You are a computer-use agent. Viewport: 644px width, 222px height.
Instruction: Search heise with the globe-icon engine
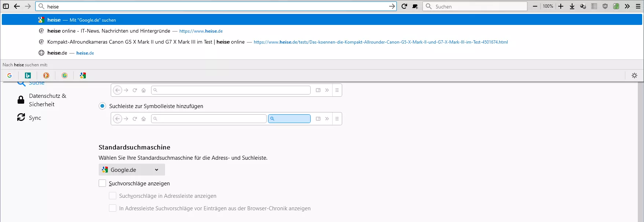click(x=65, y=75)
